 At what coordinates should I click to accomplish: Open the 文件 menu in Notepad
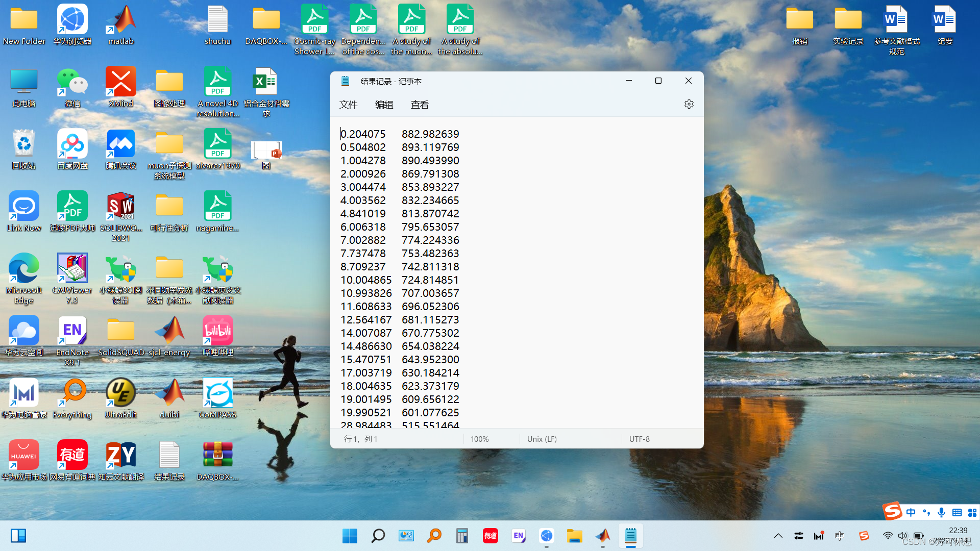tap(348, 105)
